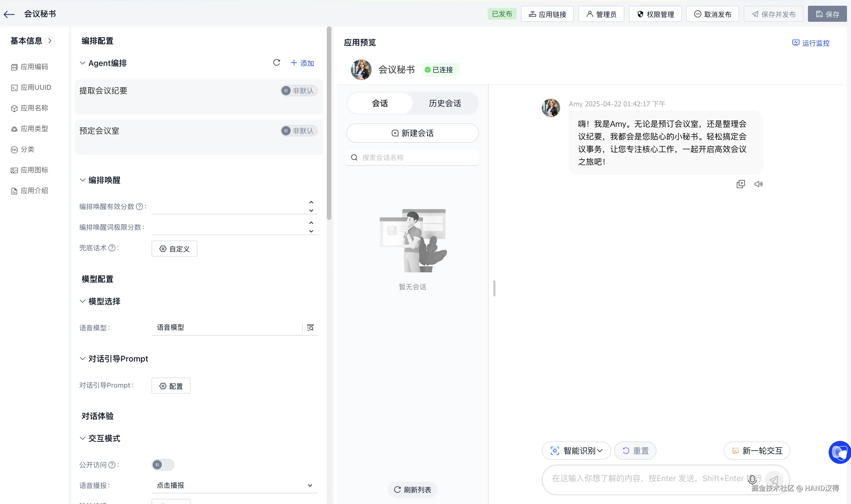The height and width of the screenshot is (504, 851).
Task: Play Amy's message with the speaker icon
Action: click(758, 184)
